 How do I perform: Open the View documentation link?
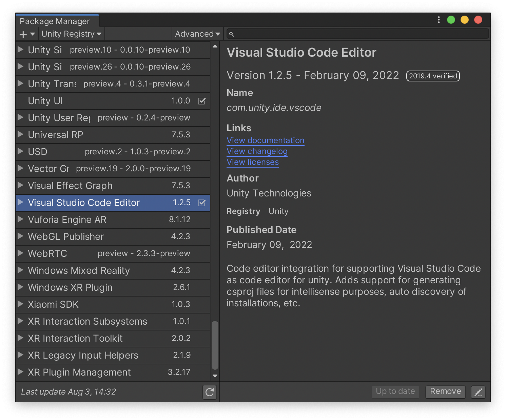tap(266, 140)
